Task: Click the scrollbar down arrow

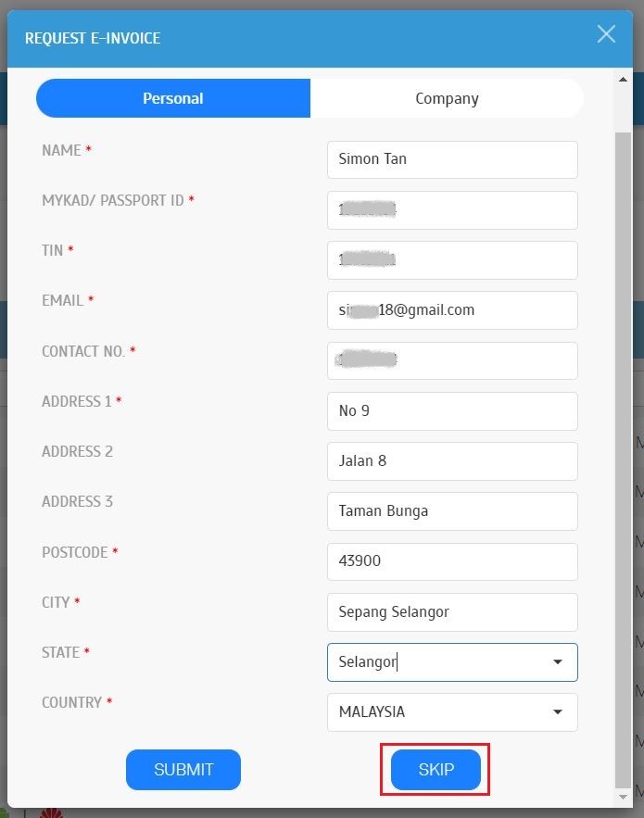Action: coord(624,797)
